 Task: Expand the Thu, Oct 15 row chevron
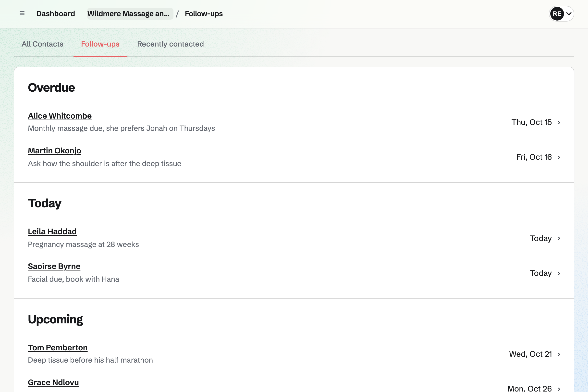click(x=559, y=122)
